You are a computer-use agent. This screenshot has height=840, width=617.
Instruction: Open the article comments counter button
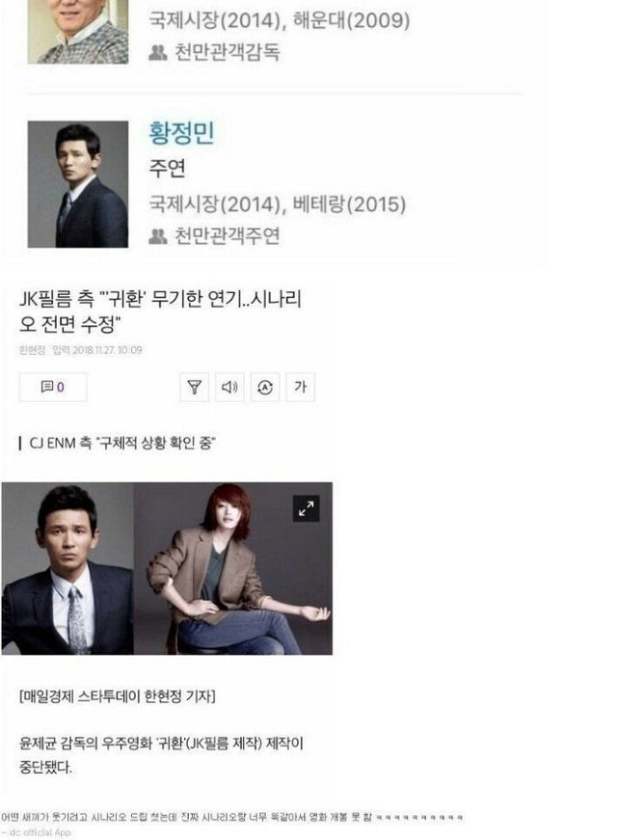53,387
